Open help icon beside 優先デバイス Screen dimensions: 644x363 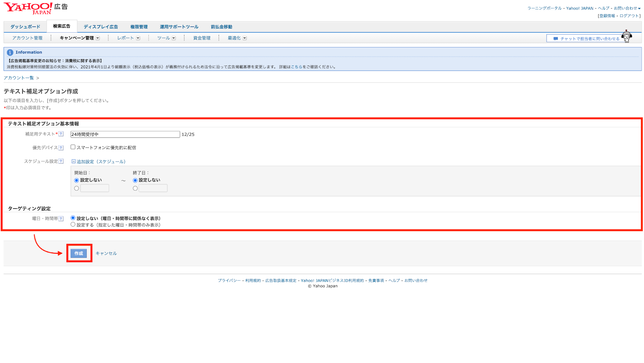point(61,148)
